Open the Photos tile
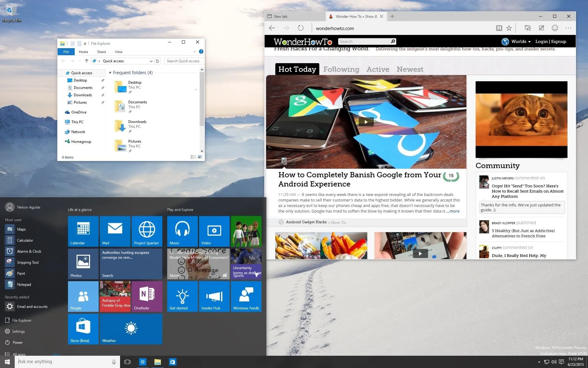The height and width of the screenshot is (368, 588). coord(83,264)
